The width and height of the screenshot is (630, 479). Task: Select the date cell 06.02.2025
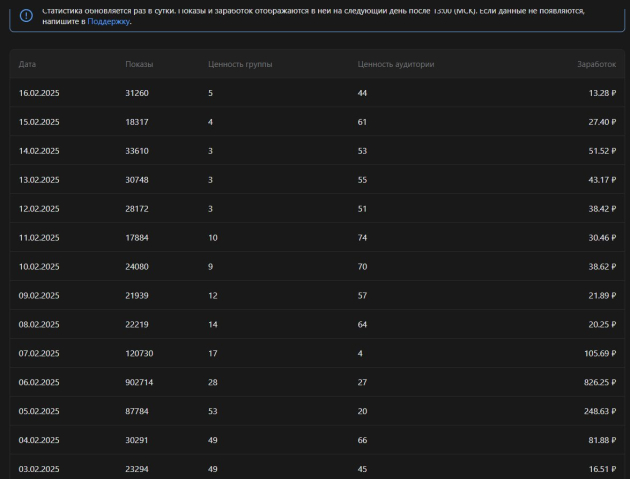(x=39, y=383)
